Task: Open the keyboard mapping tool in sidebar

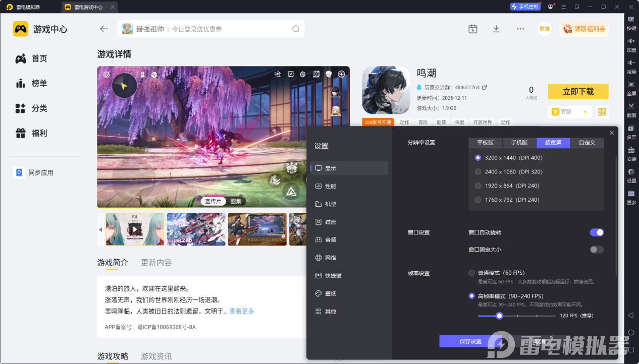Action: (x=631, y=20)
